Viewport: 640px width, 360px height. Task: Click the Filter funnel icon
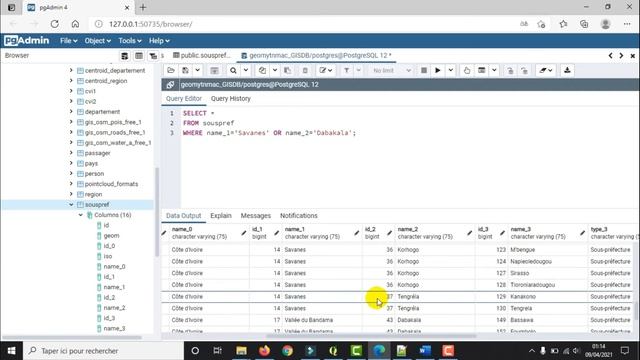click(347, 71)
